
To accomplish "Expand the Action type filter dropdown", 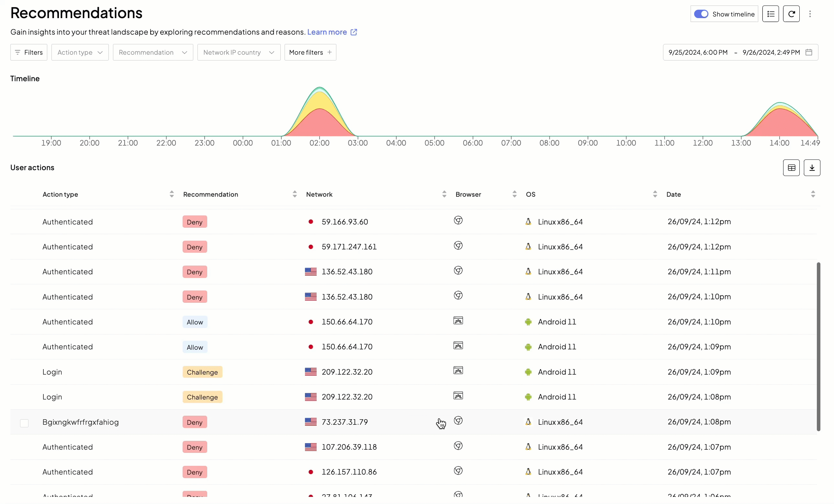I will click(80, 52).
